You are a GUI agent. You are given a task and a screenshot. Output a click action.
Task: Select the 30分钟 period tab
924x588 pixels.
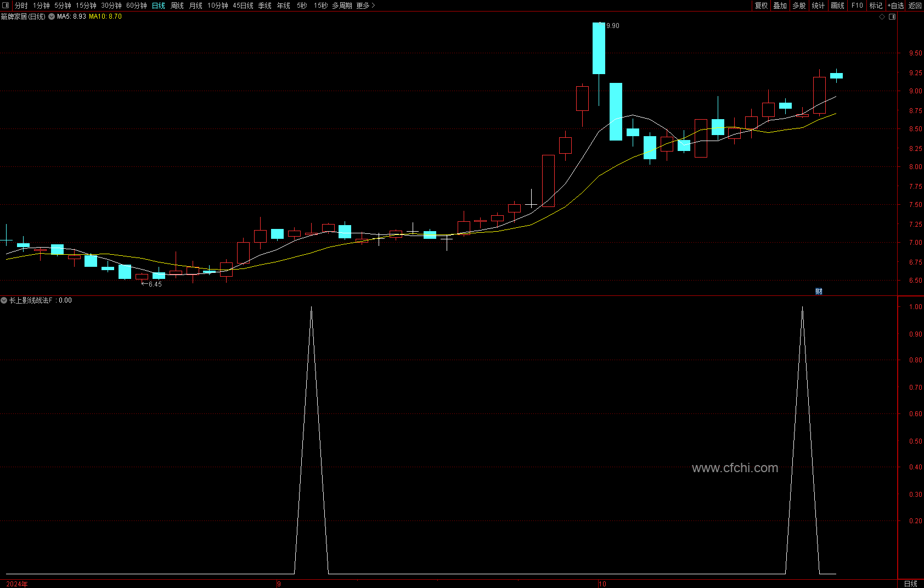[111, 5]
